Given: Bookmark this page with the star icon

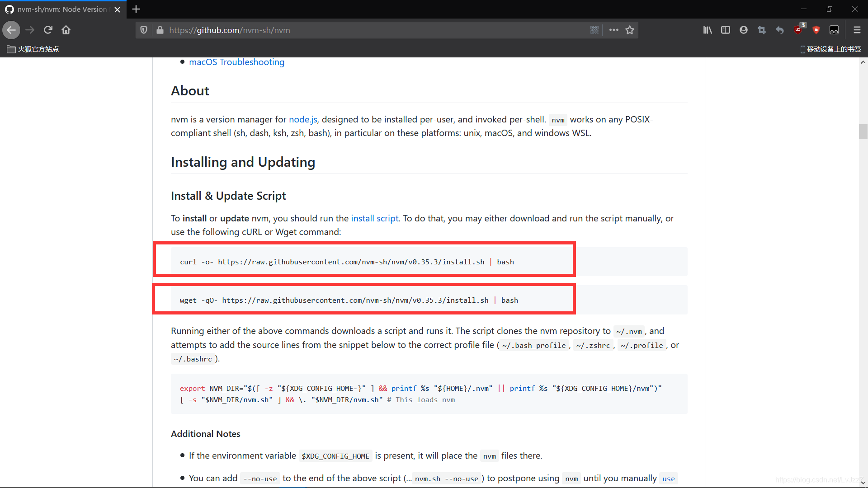Looking at the screenshot, I should (x=630, y=30).
